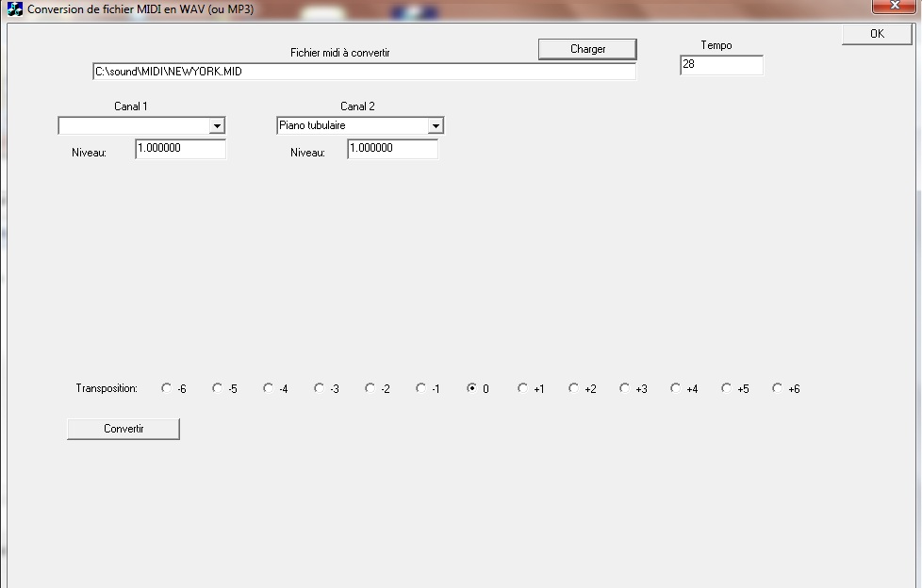The height and width of the screenshot is (588, 922).
Task: Select transposition +4 radio button
Action: [x=675, y=388]
